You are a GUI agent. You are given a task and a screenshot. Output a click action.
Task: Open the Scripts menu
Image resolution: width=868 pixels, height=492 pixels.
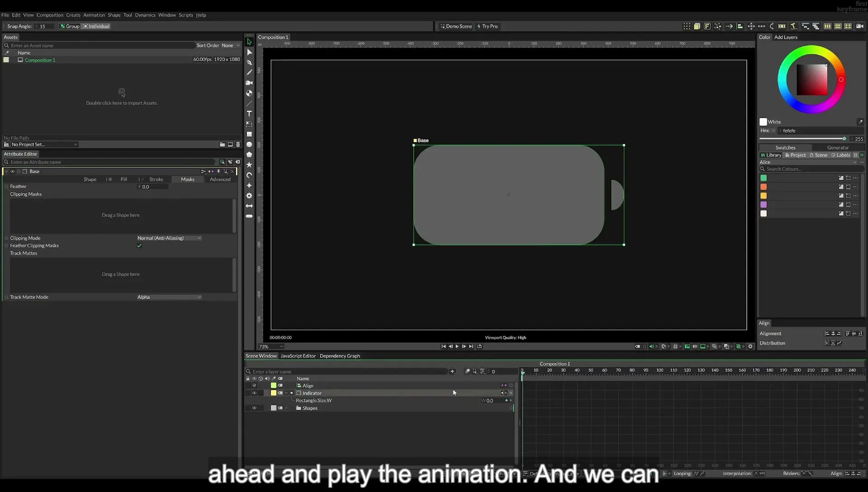tap(186, 15)
